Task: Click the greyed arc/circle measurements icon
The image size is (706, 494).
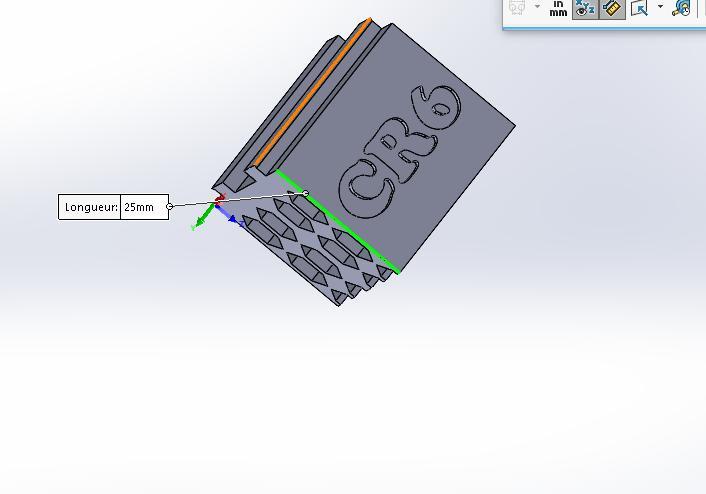Action: [x=517, y=8]
